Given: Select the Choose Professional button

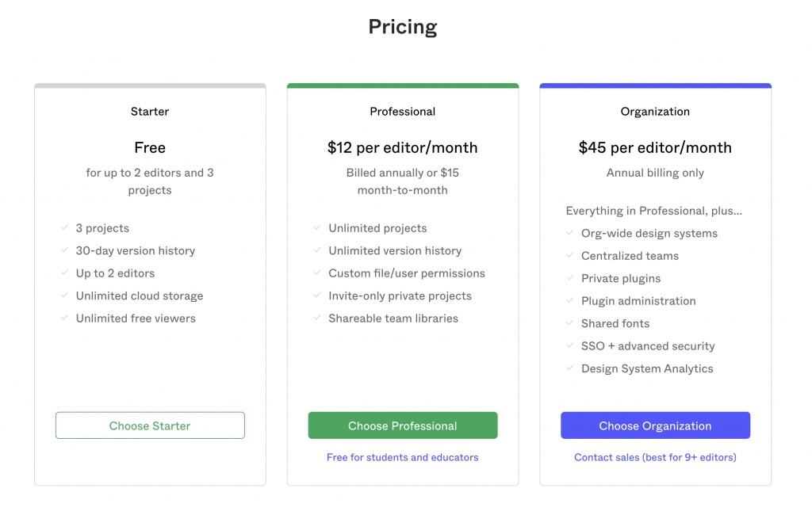Looking at the screenshot, I should click(403, 425).
